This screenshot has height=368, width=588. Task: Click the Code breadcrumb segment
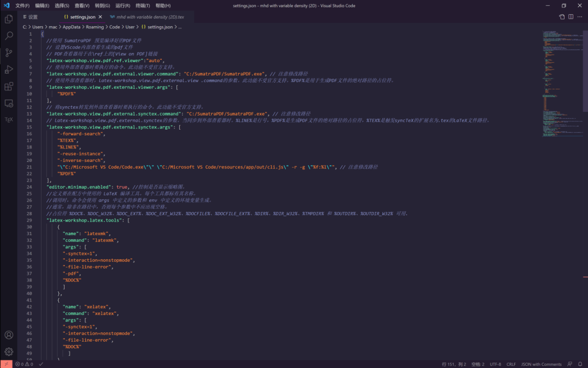click(x=115, y=27)
